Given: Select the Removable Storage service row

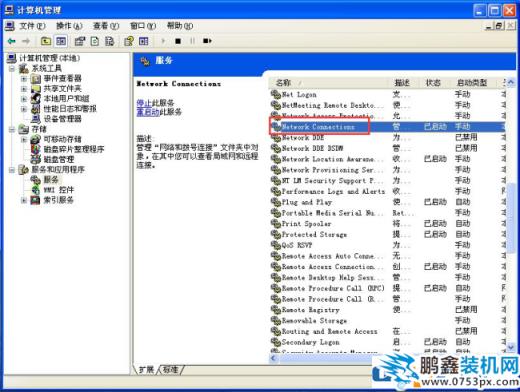Looking at the screenshot, I should (x=388, y=320).
